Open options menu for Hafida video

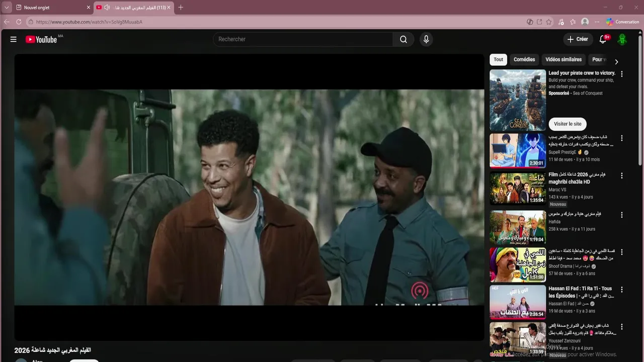622,215
